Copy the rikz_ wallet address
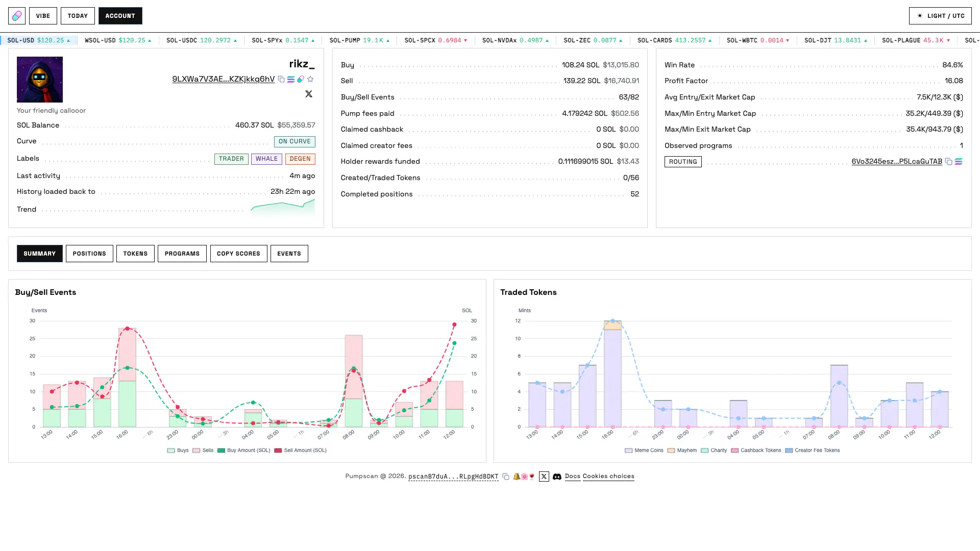 [x=281, y=79]
